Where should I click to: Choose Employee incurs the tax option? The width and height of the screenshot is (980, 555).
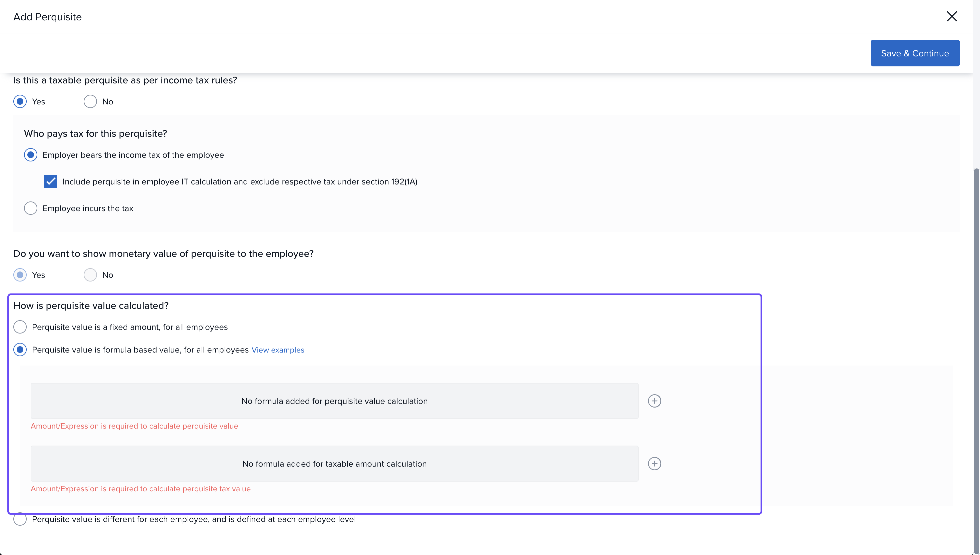click(30, 208)
